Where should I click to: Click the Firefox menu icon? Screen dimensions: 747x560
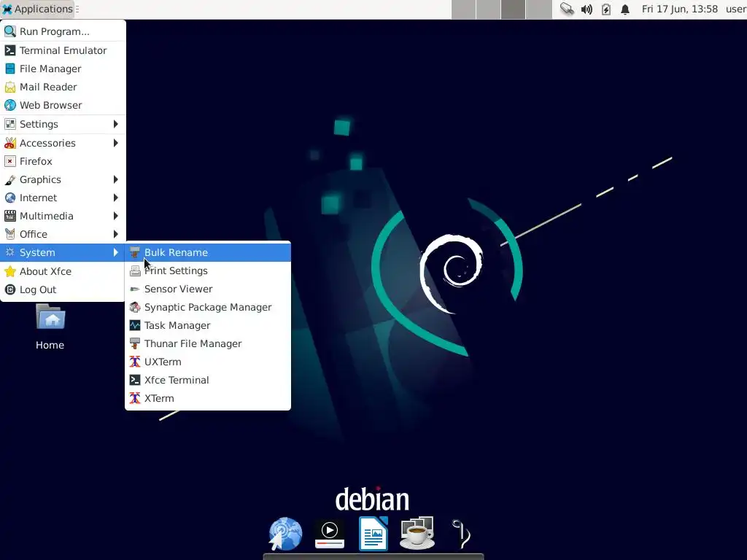point(10,161)
